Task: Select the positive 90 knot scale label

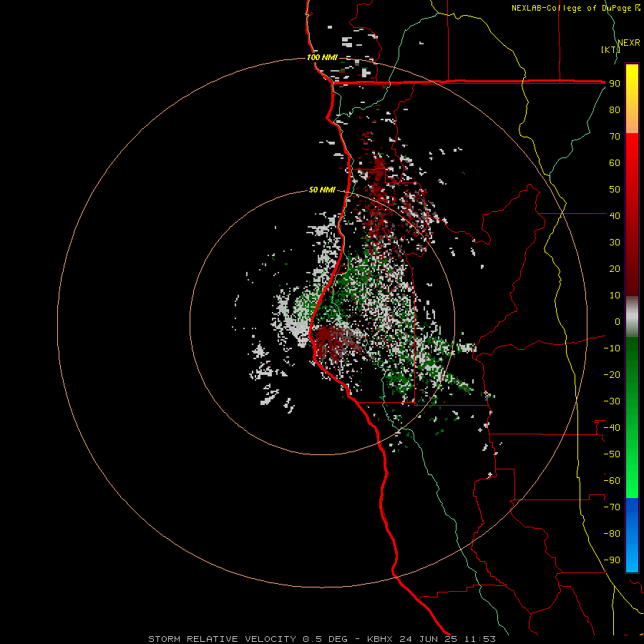Action: (615, 84)
